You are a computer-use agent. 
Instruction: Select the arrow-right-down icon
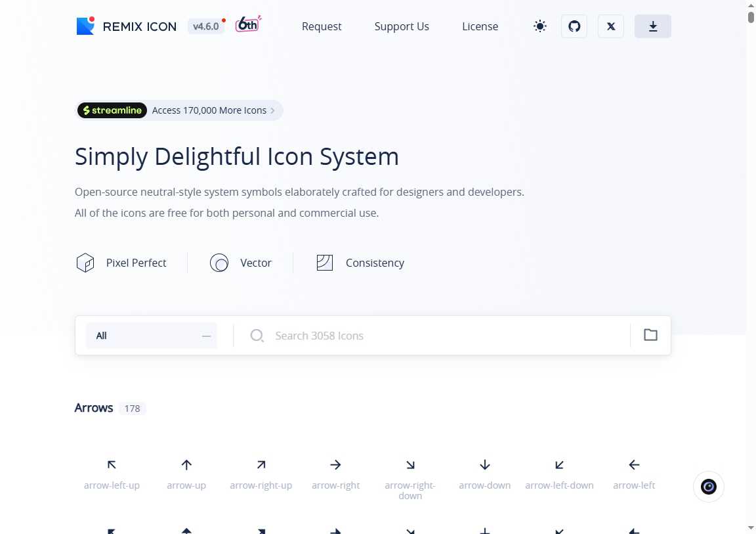(410, 478)
